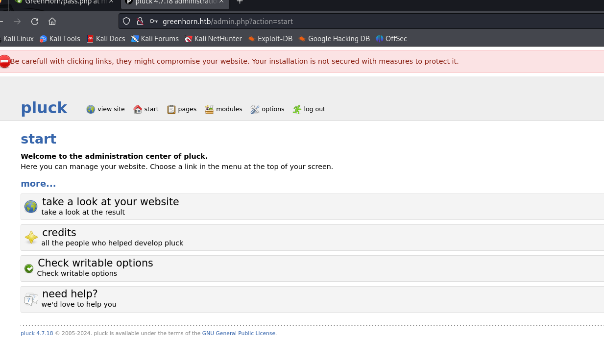Viewport: 604px width, 364px height.
Task: Open Check writable options link
Action: pos(96,263)
